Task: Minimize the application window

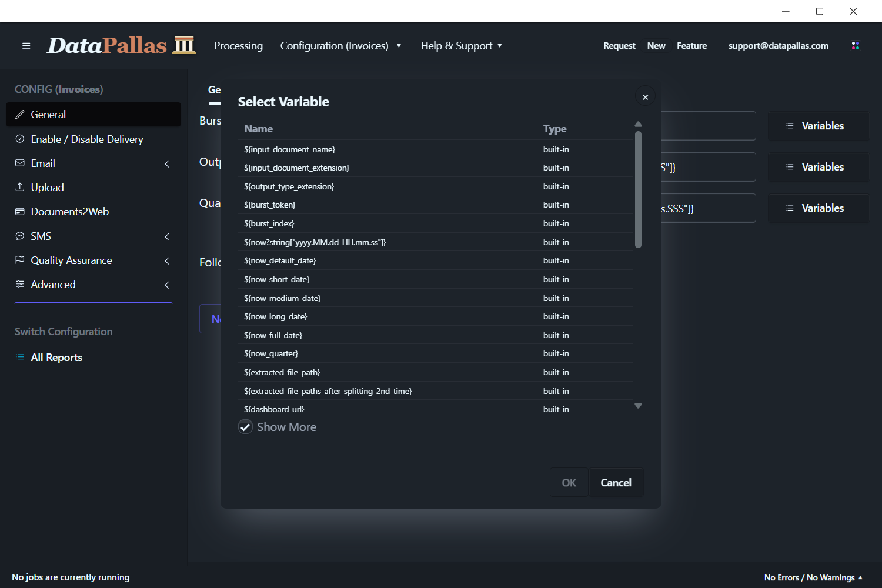Action: pos(786,11)
